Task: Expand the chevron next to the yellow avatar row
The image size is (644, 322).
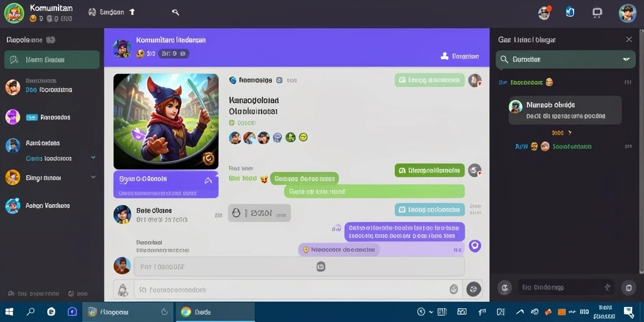Action: pyautogui.click(x=93, y=177)
